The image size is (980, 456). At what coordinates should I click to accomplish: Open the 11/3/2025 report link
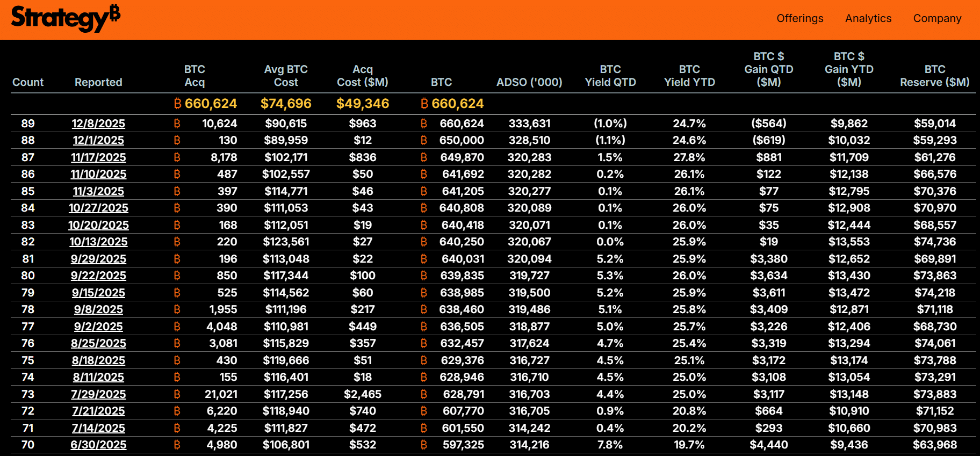pos(98,191)
